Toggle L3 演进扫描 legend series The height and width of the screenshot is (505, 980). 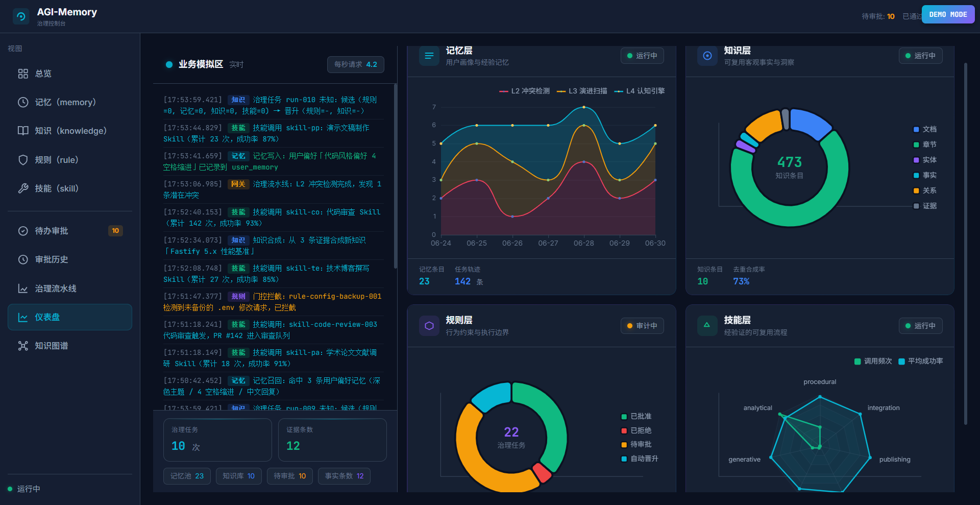(x=582, y=91)
